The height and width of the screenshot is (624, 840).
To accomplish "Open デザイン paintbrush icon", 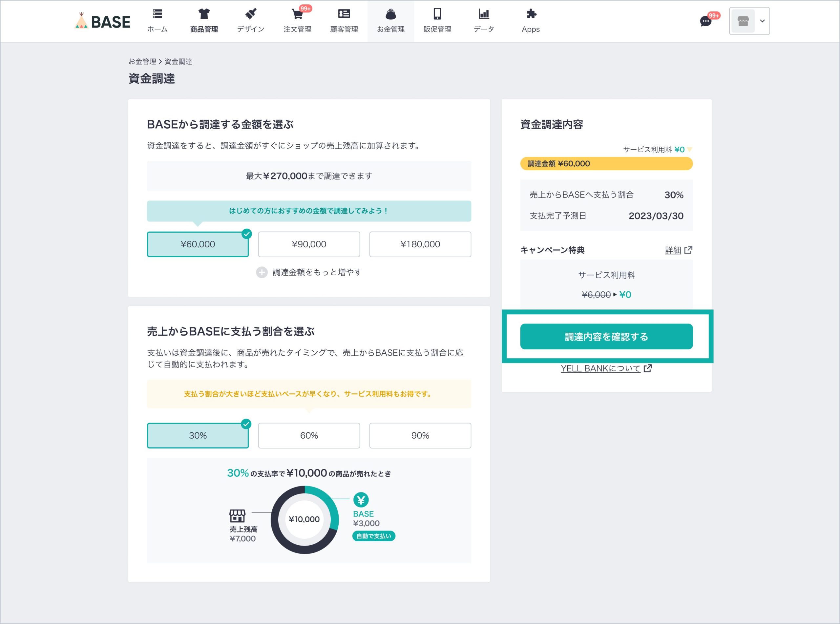I will [x=250, y=14].
